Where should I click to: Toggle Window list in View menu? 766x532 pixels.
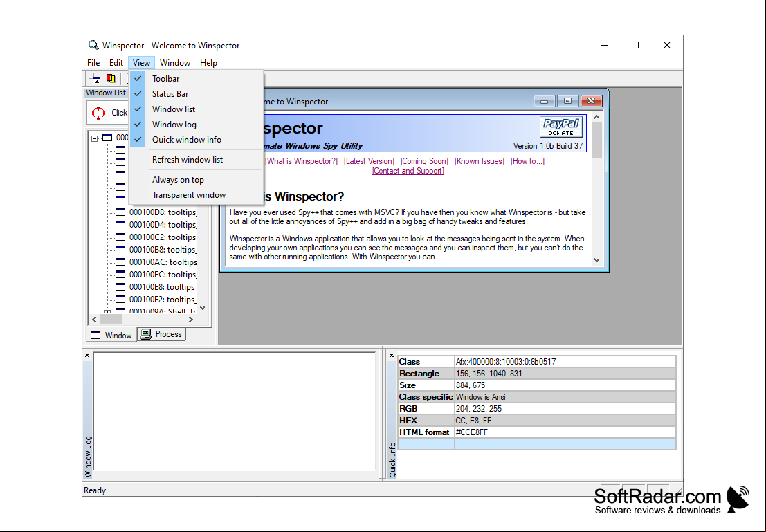coord(197,109)
